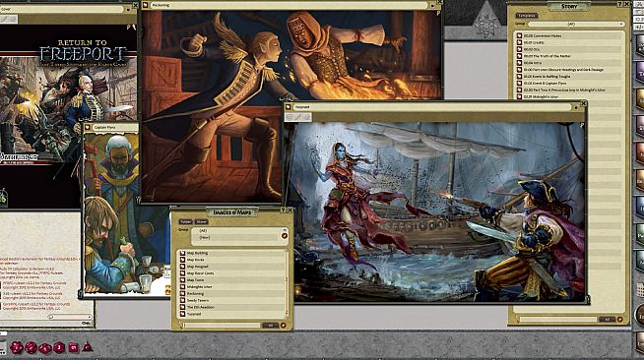Roll the d10 die

point(45,348)
